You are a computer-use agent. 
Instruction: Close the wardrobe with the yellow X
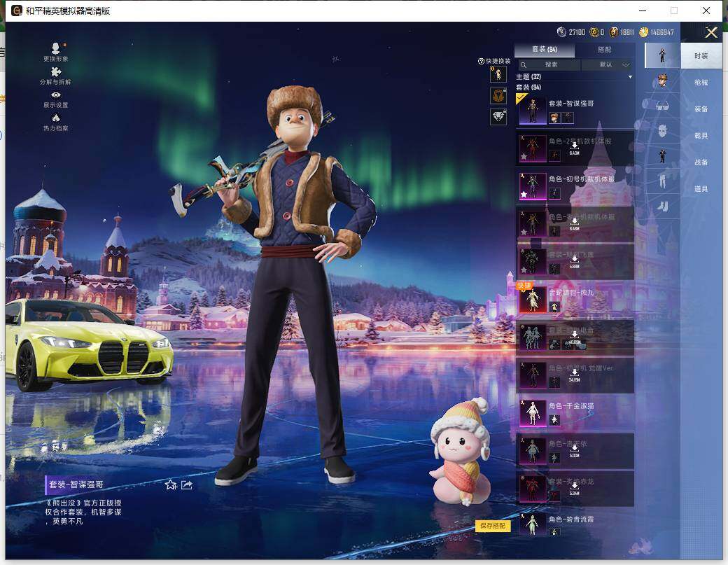[710, 32]
